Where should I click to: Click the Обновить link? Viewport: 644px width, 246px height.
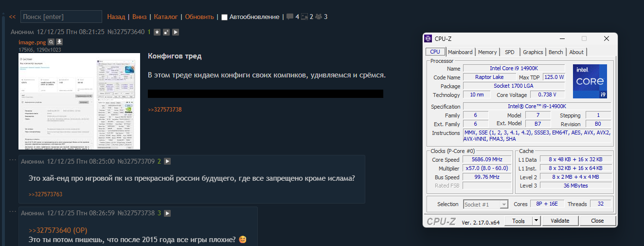click(x=199, y=17)
